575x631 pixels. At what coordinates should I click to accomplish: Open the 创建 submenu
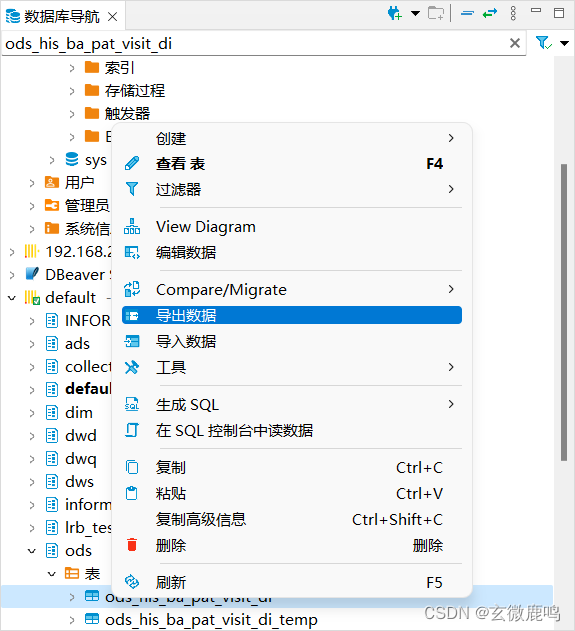coord(292,138)
